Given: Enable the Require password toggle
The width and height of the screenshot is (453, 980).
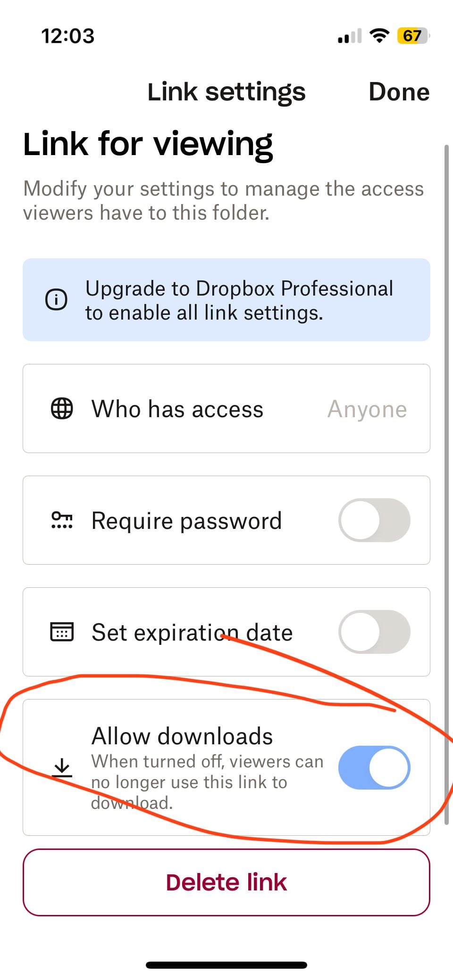Looking at the screenshot, I should point(374,520).
